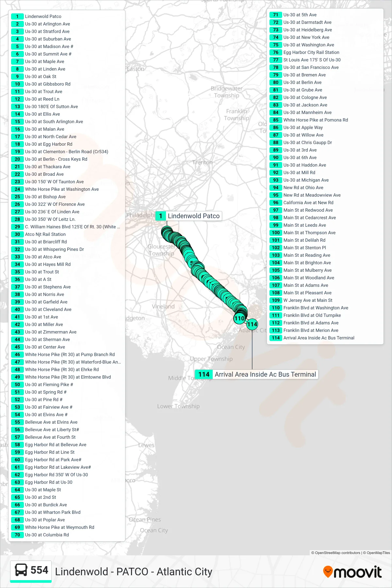Select stop 70 Us-30 at Columbia Rd
The height and width of the screenshot is (588, 392).
40,535
